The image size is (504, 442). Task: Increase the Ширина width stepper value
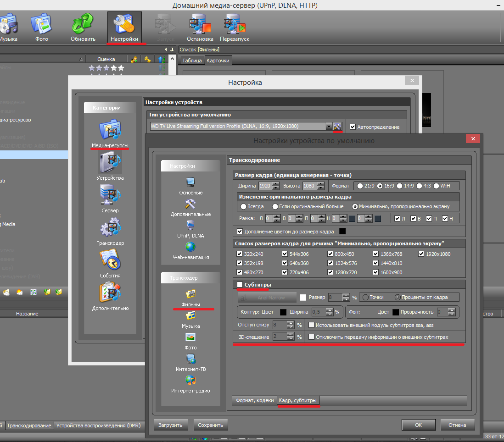coord(275,184)
